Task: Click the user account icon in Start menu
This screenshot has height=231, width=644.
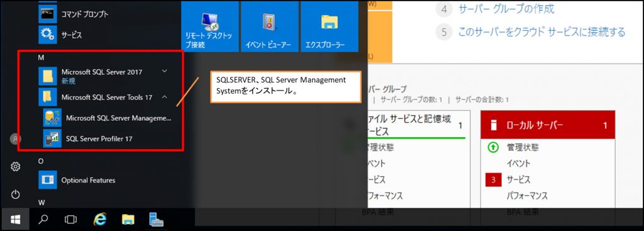Action: click(15, 139)
